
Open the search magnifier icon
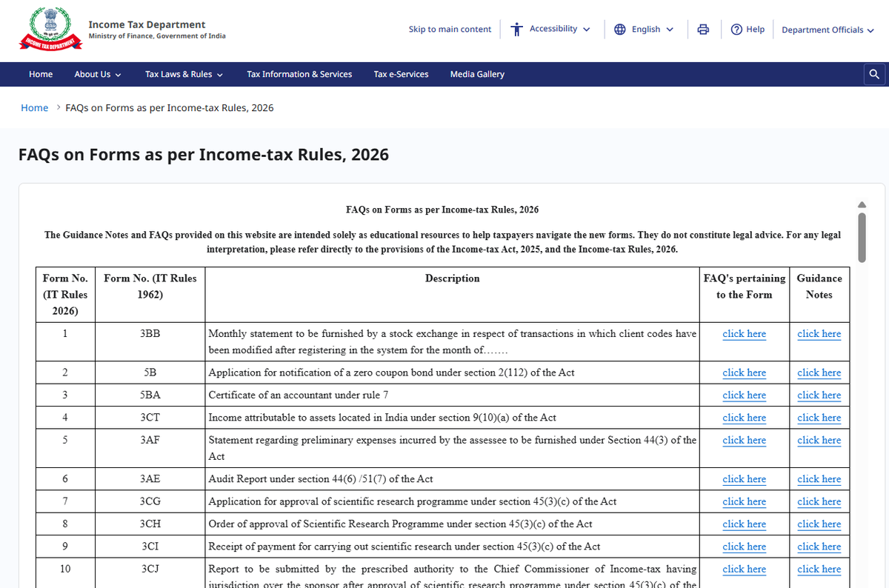point(874,74)
